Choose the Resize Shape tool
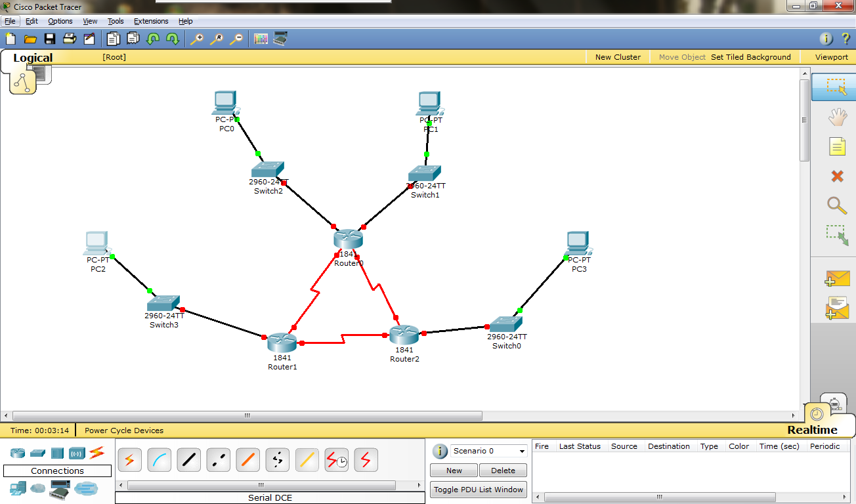The image size is (856, 504). (x=837, y=236)
